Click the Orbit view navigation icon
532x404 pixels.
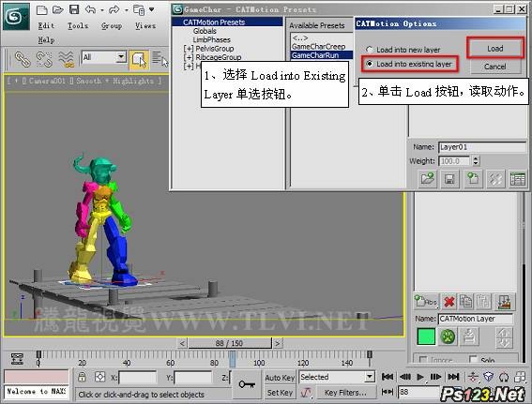(x=504, y=377)
